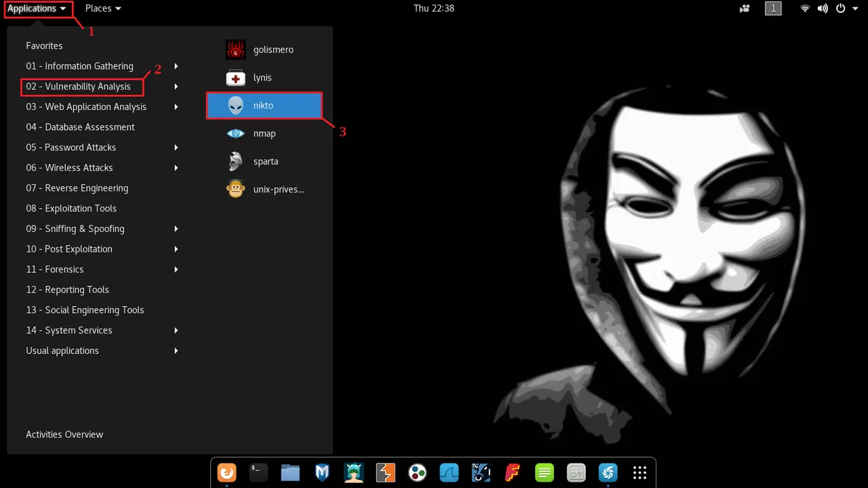This screenshot has width=868, height=488.
Task: Click the volume speaker icon
Action: pos(823,8)
